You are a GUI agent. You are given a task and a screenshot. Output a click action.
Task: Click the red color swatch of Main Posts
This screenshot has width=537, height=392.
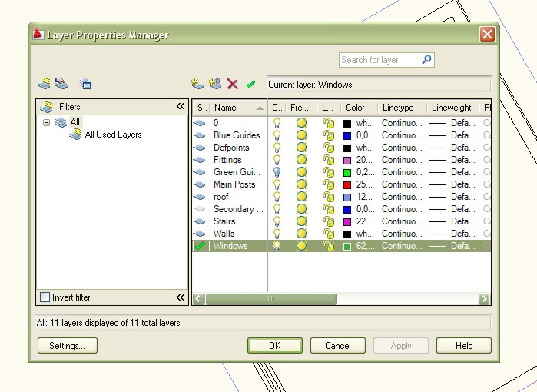(x=347, y=184)
